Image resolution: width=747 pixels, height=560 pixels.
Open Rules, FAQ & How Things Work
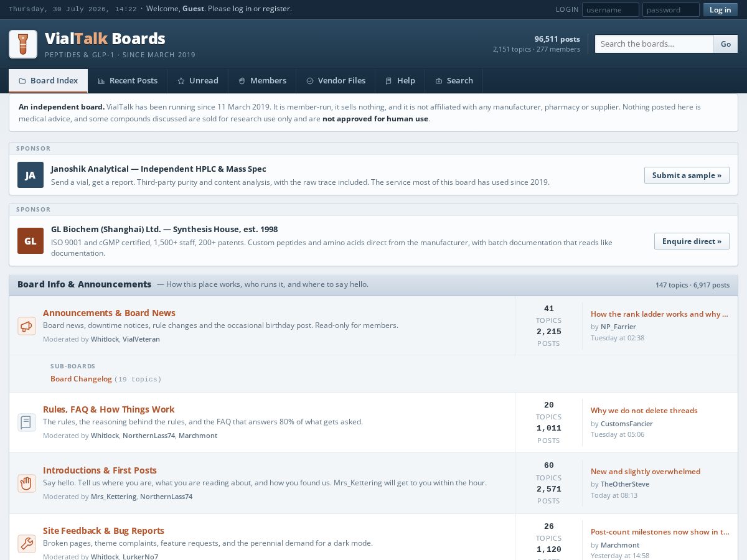(x=108, y=409)
